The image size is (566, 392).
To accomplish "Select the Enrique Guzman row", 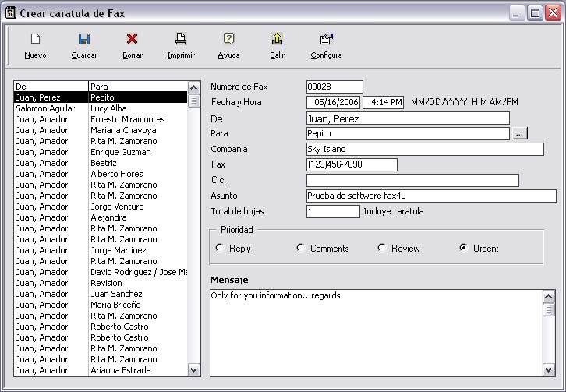I will [101, 152].
